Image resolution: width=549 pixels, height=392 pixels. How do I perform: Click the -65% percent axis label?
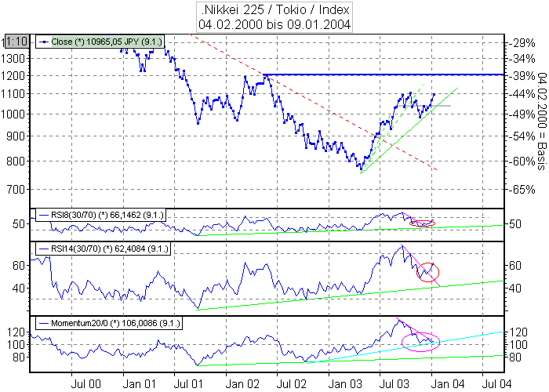522,190
